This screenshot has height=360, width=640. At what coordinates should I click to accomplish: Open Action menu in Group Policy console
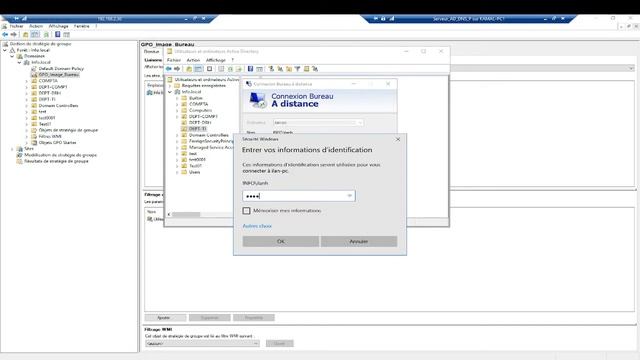(36, 26)
